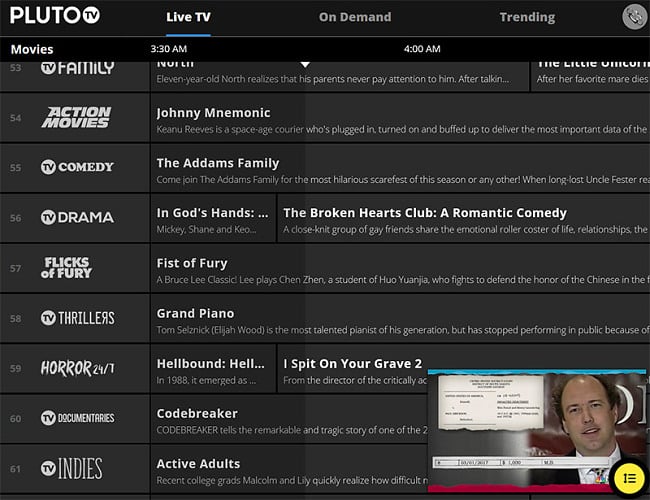Open The Addams Family program listing
Viewport: 650px width, 500px height.
400,168
